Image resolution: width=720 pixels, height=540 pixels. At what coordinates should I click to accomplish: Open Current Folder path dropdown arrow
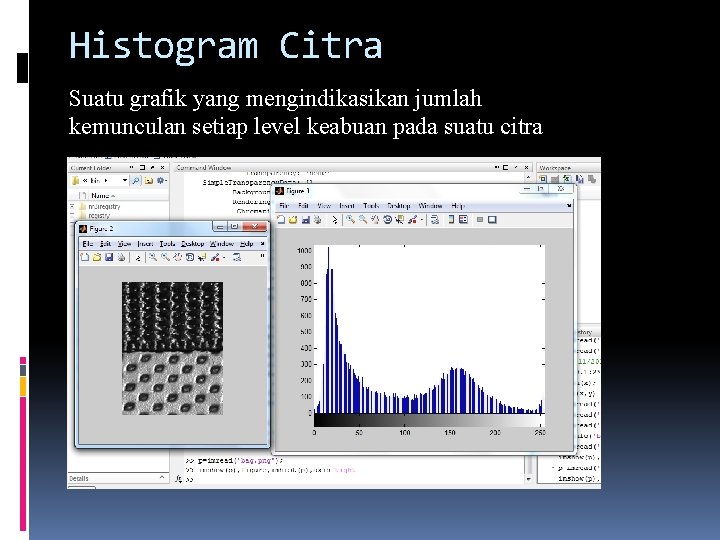pos(124,180)
